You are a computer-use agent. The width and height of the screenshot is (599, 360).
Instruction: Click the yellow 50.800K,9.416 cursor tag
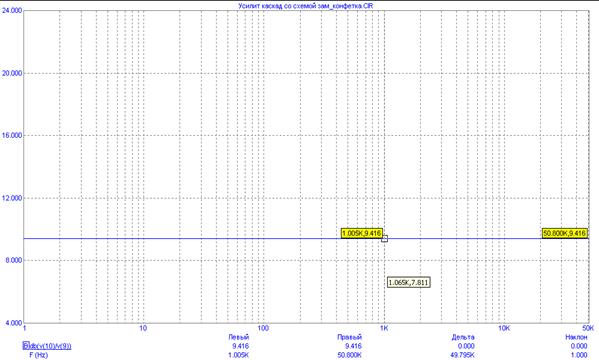point(565,233)
